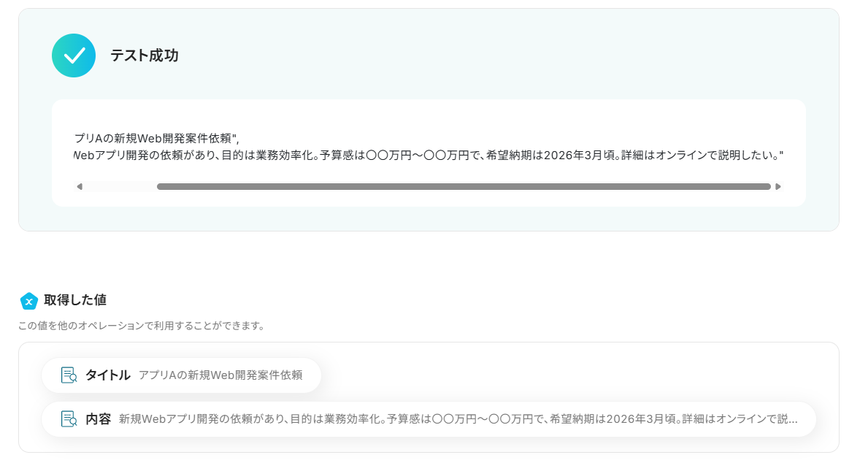Viewport: 868px width, 463px height.
Task: Click the note この値を他のオペレーションで利用
Action: (141, 326)
